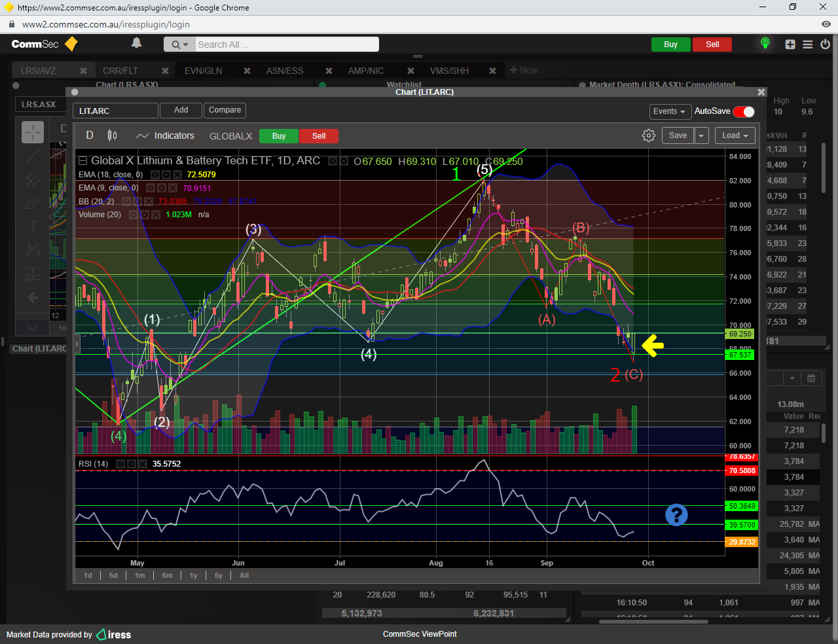Change the D chart interval
This screenshot has width=838, height=644.
pyautogui.click(x=90, y=135)
